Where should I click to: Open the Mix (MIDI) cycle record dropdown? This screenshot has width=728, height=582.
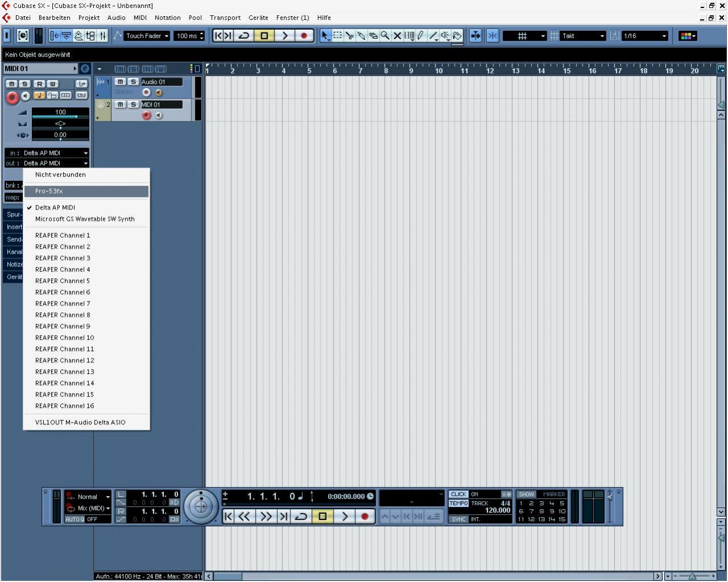coord(88,508)
